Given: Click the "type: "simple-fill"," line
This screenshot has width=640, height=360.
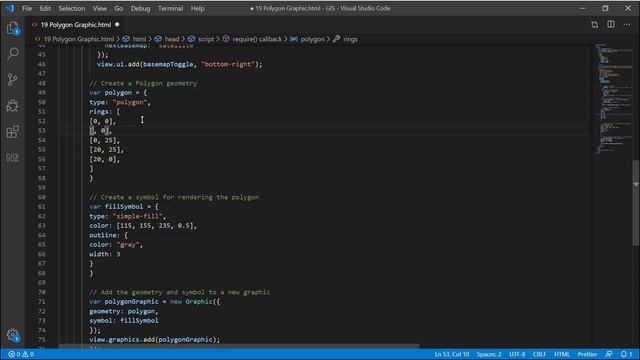Looking at the screenshot, I should 128,216.
